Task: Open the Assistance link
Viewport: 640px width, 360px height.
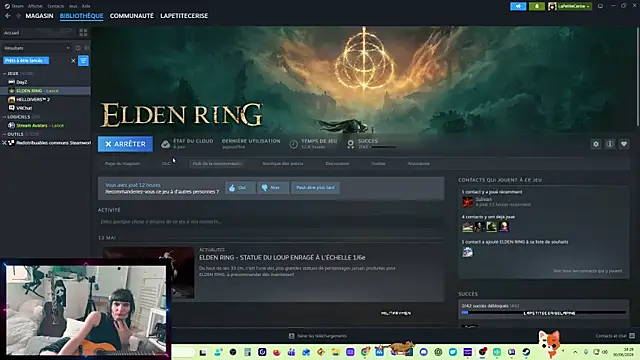Action: pyautogui.click(x=418, y=164)
